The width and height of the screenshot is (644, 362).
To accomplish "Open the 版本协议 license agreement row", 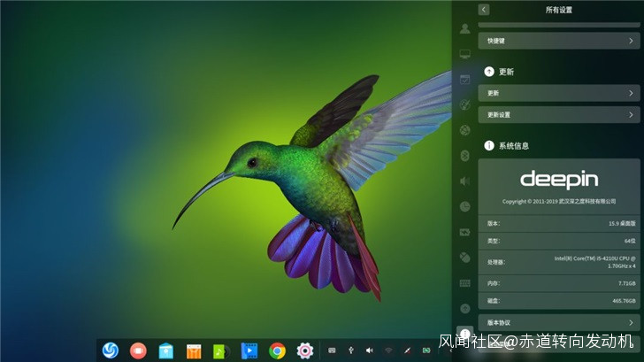I will click(x=559, y=322).
